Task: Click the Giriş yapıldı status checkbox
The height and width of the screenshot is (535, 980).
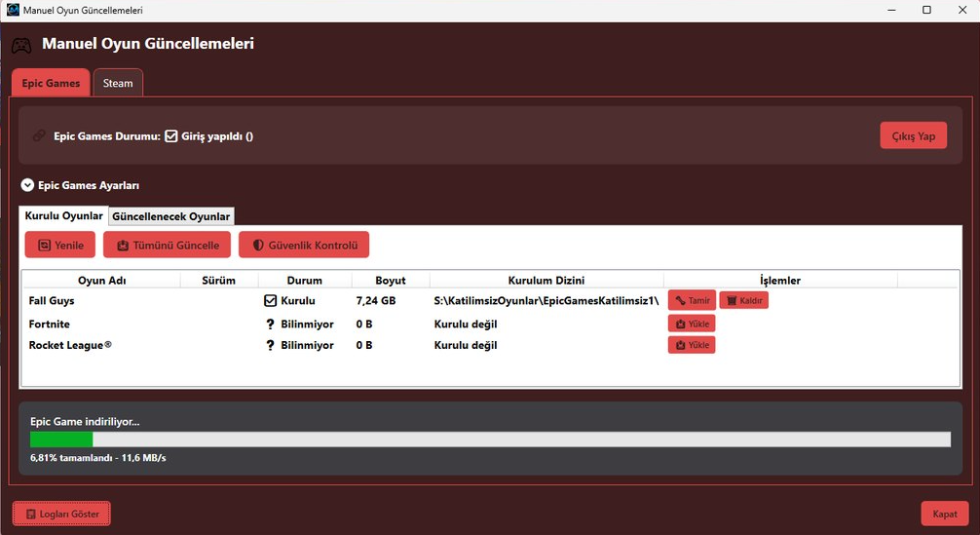Action: pyautogui.click(x=171, y=136)
